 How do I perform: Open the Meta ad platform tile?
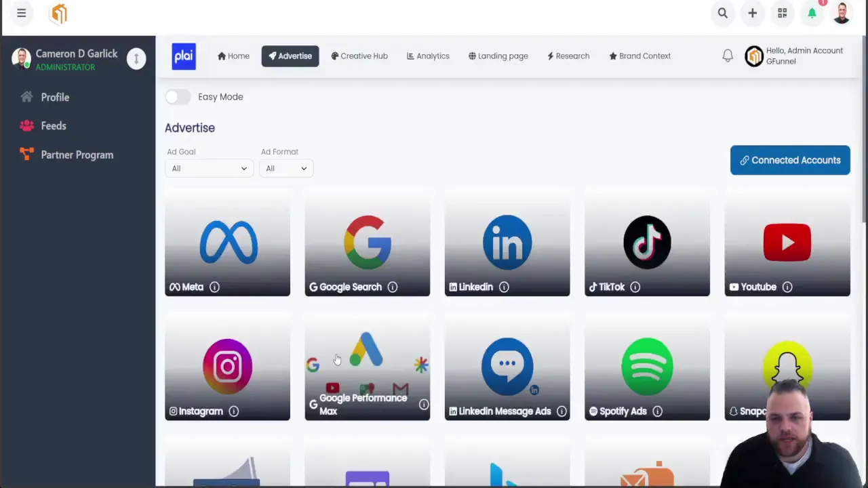click(x=227, y=244)
